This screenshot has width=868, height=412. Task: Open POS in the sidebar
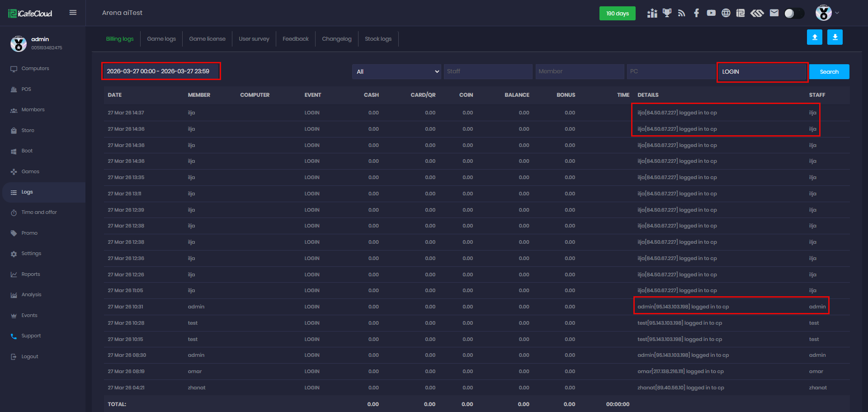point(26,89)
